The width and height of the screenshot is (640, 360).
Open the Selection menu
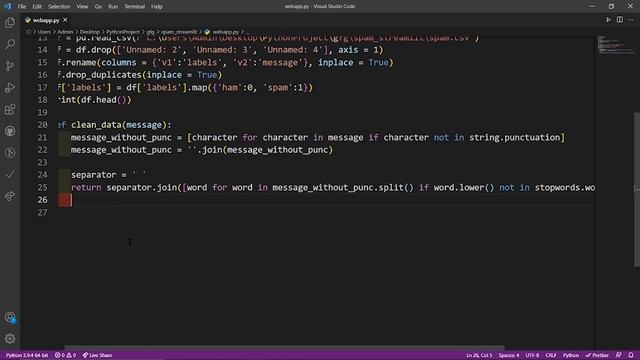coord(59,7)
